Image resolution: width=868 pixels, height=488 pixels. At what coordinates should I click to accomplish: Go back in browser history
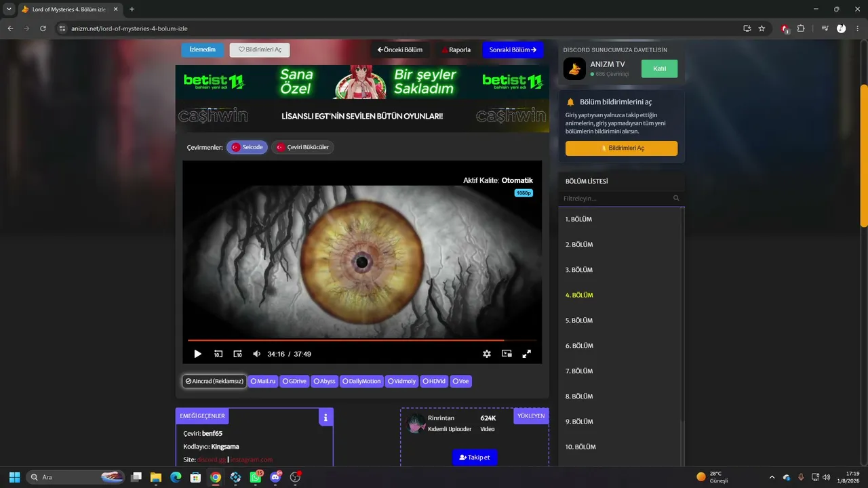[x=10, y=28]
